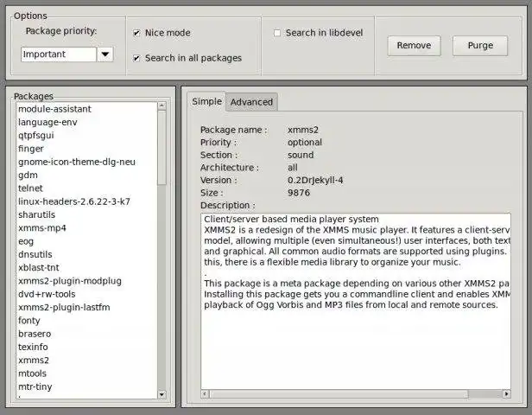Click the xmms2 Package name value
Screen dimensions: 532x415
pos(303,130)
